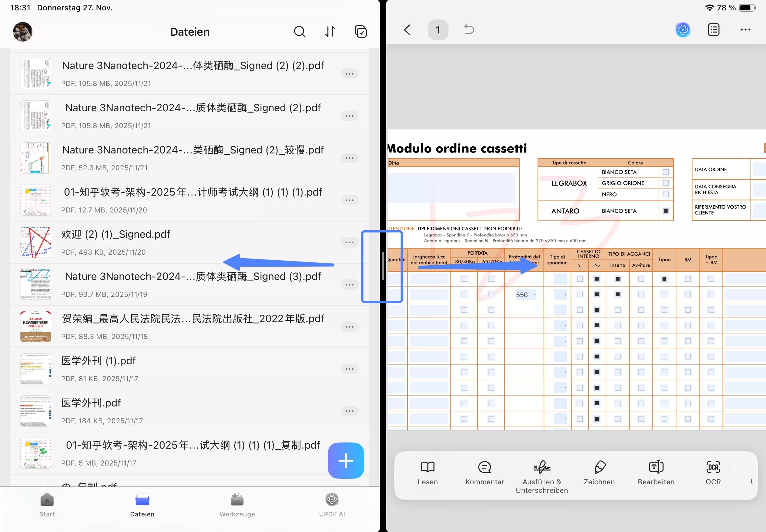The height and width of the screenshot is (532, 766).
Task: Switch to the Werkzeuge tab
Action: point(237,505)
